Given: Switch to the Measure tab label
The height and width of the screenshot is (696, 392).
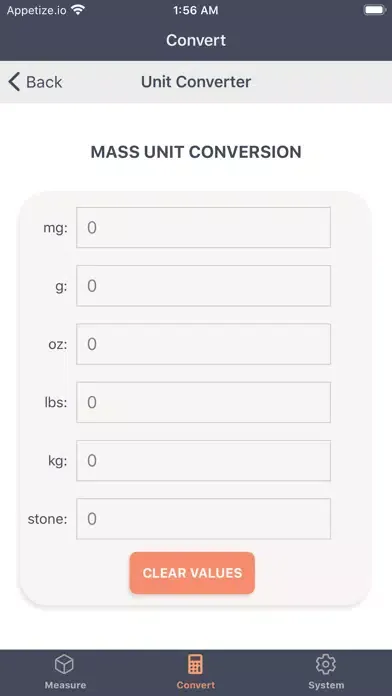Looking at the screenshot, I should click(65, 685).
